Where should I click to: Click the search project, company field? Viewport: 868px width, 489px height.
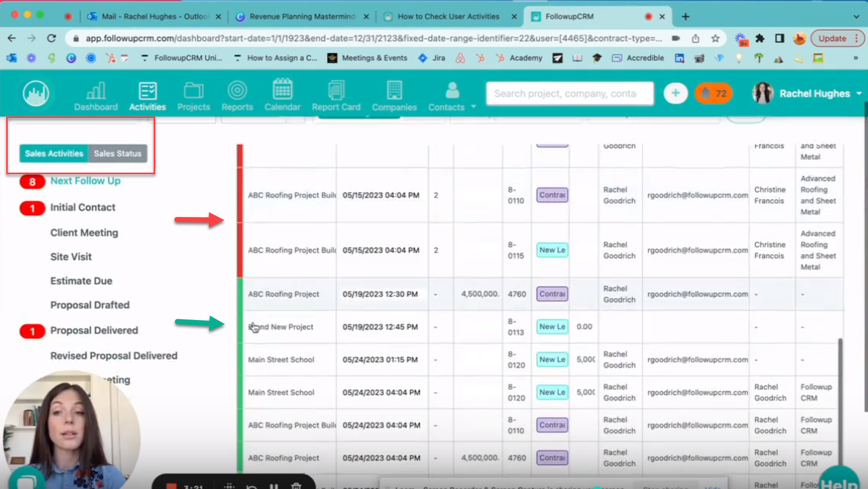pyautogui.click(x=569, y=93)
